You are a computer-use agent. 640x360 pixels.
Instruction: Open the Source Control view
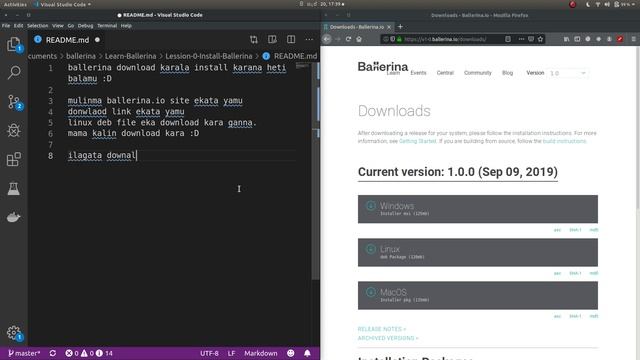(14, 102)
